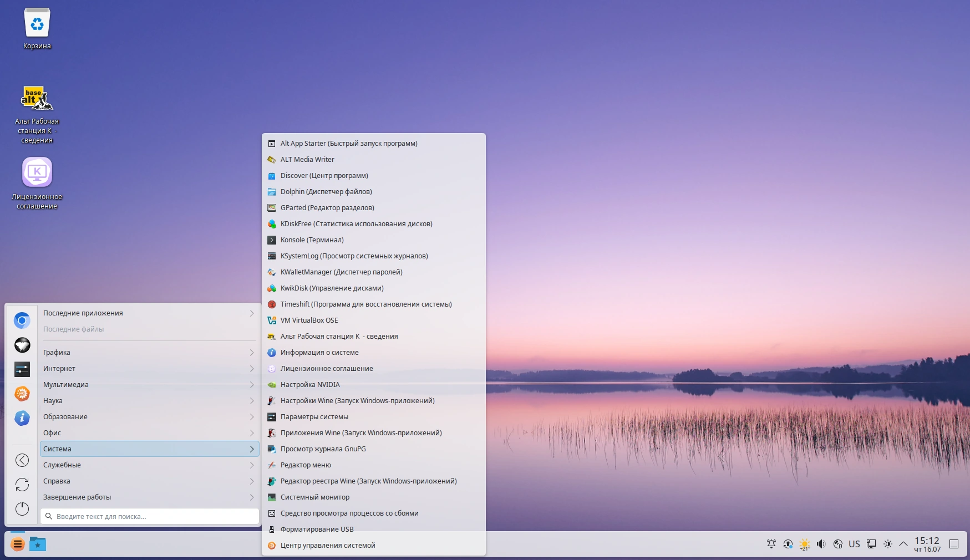Switch keyboard layout US indicator

click(854, 544)
